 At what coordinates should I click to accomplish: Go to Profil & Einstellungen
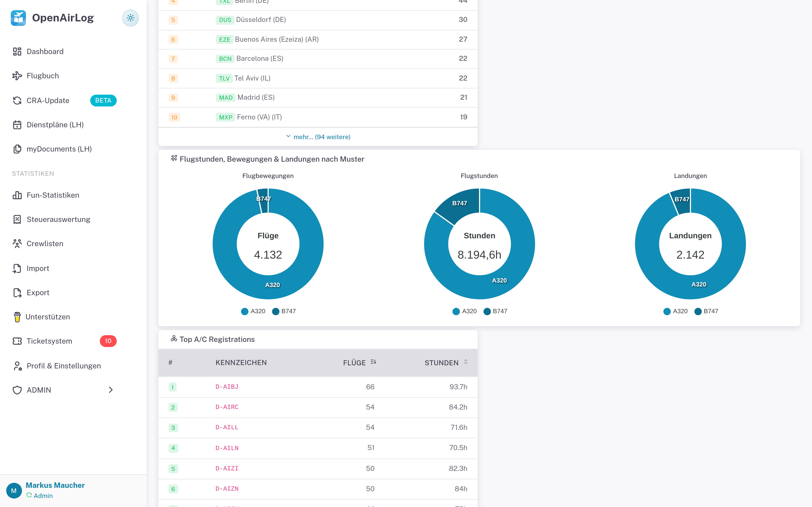coord(63,366)
